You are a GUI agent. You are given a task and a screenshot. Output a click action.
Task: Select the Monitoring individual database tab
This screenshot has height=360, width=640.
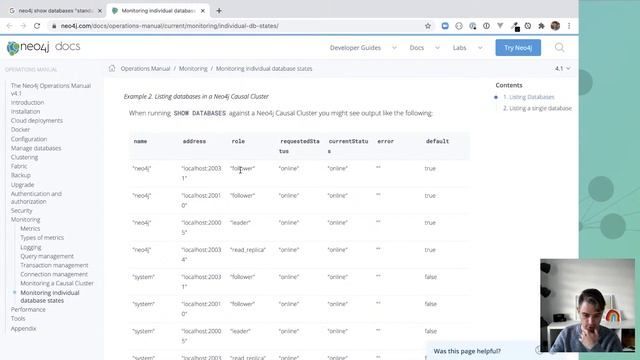pyautogui.click(x=158, y=11)
